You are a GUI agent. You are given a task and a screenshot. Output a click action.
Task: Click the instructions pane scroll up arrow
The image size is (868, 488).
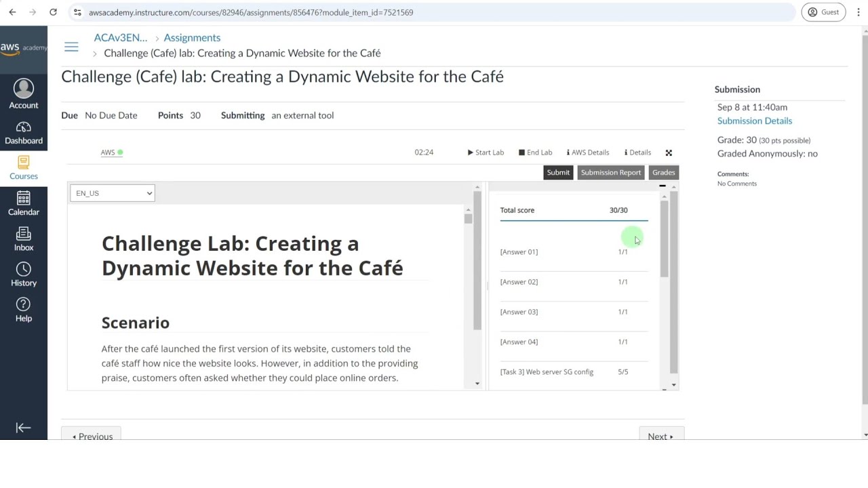[x=477, y=187]
